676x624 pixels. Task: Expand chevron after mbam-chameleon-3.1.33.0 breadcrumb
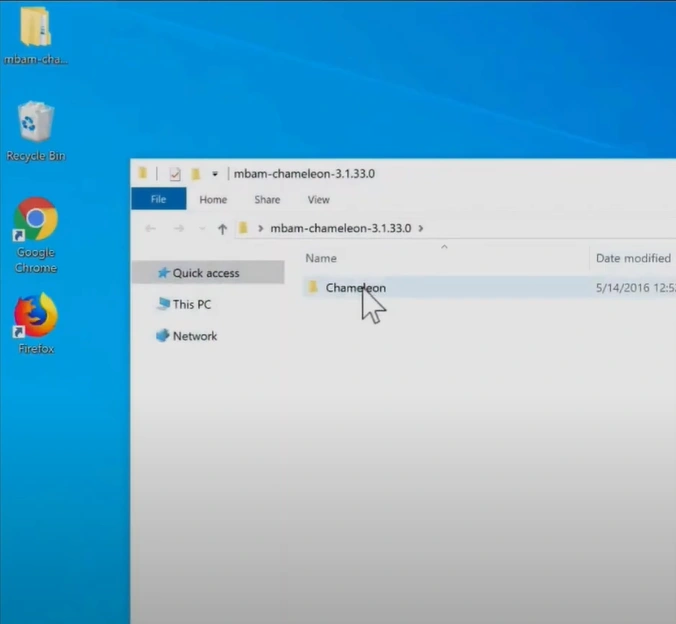click(421, 228)
